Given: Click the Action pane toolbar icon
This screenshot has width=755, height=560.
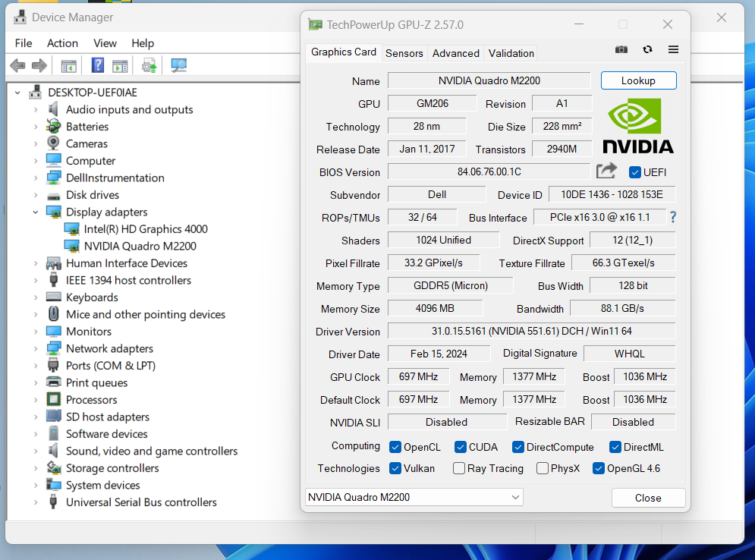Looking at the screenshot, I should tap(120, 65).
